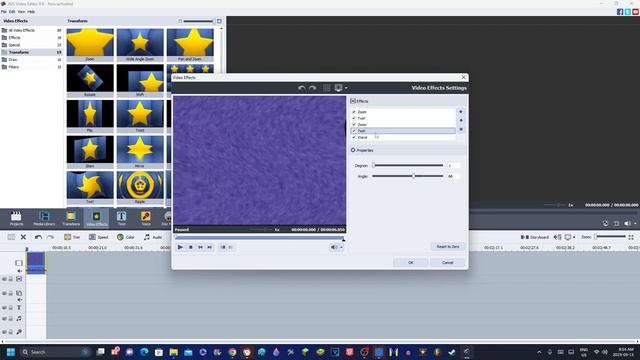The height and width of the screenshot is (360, 640).
Task: Go to previous frame in dialog
Action: [200, 247]
